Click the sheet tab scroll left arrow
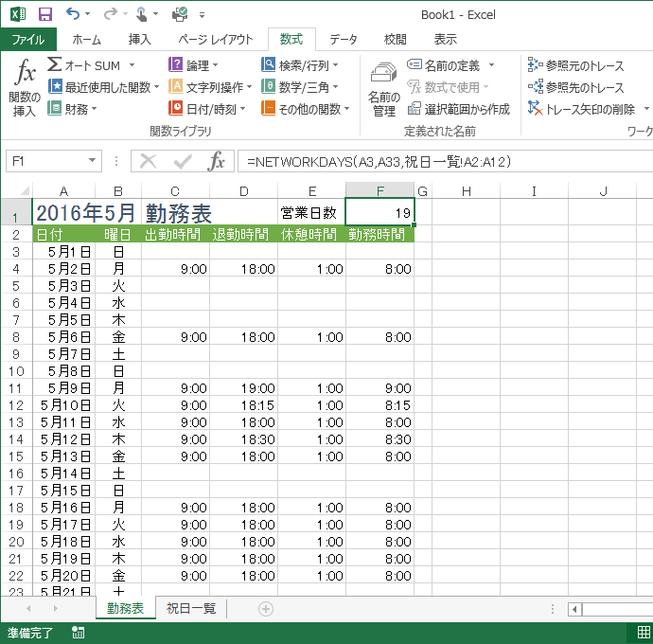The width and height of the screenshot is (653, 644). pyautogui.click(x=28, y=609)
